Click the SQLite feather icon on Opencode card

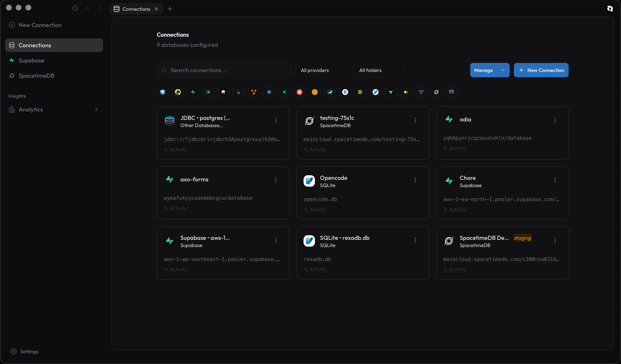coord(309,181)
